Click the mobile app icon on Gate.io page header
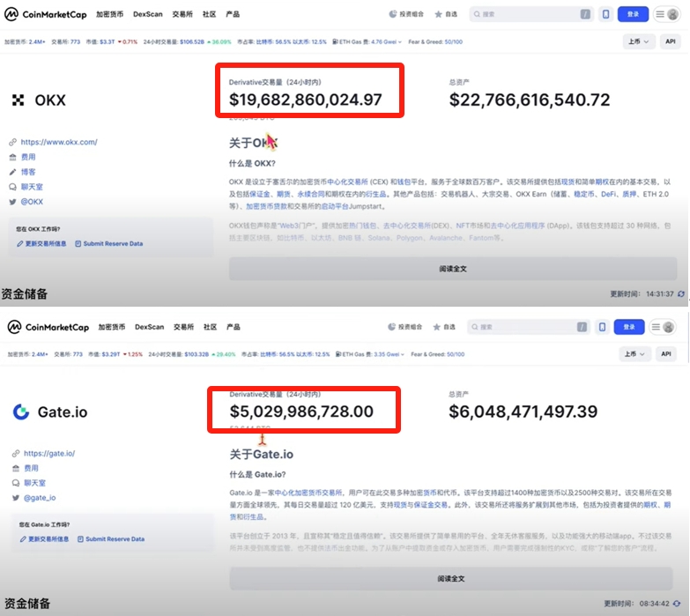This screenshot has height=616, width=690. 603,327
